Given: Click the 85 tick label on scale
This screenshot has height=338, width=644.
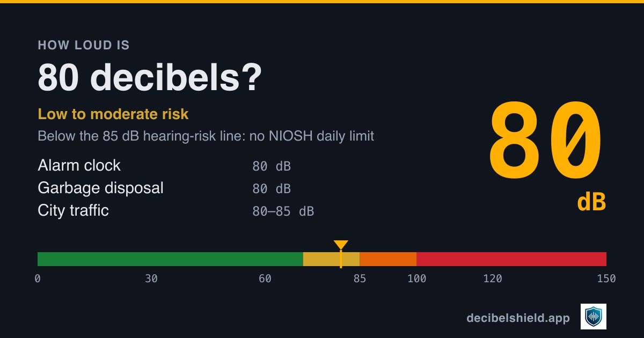Looking at the screenshot, I should [360, 279].
